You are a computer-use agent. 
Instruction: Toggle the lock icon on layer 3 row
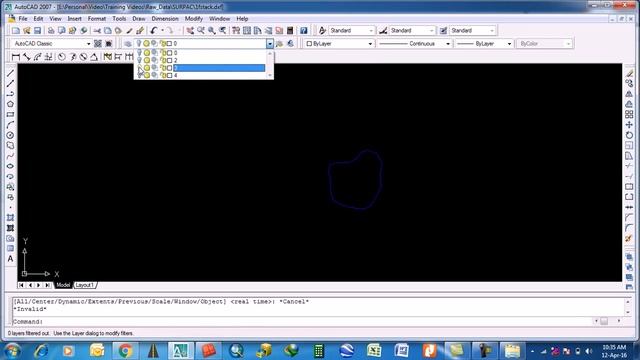point(163,68)
